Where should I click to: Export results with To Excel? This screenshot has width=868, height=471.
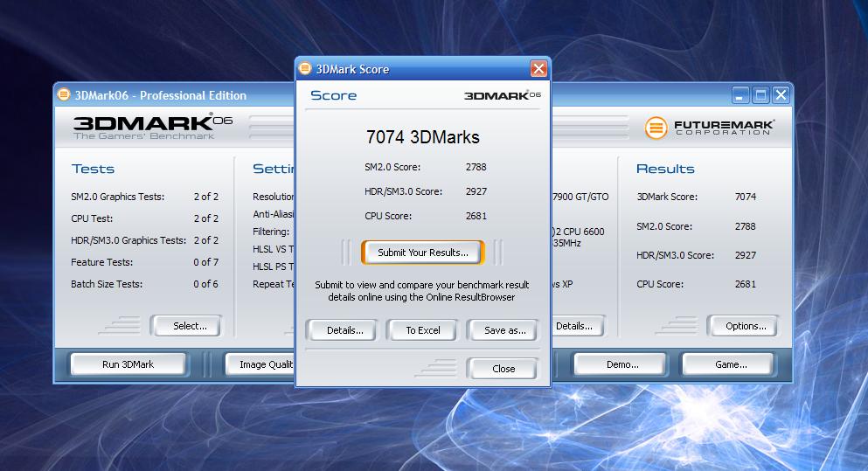click(423, 330)
